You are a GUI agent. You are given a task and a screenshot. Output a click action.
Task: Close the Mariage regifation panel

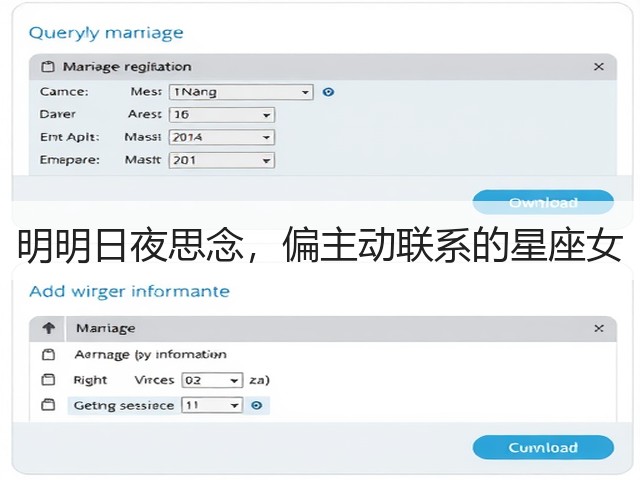click(x=599, y=67)
